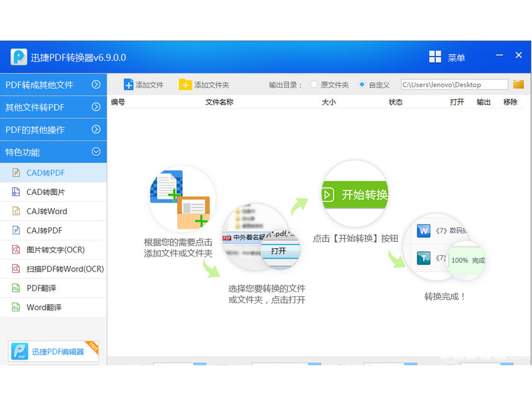Open the 其他文件转PDF section
Viewport: 532px width, 407px height.
(53, 107)
